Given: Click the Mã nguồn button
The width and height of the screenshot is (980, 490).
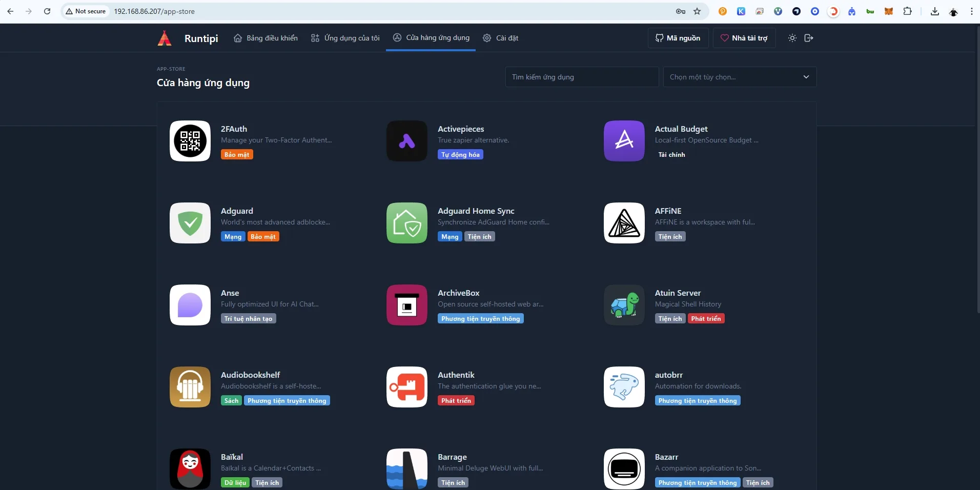Looking at the screenshot, I should point(678,38).
